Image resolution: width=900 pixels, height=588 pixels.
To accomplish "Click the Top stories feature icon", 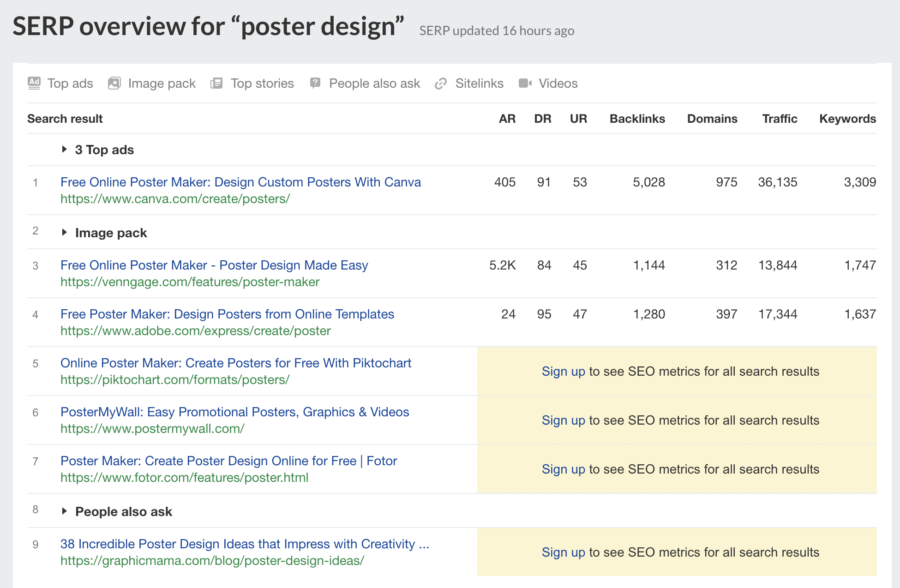I will pyautogui.click(x=216, y=83).
